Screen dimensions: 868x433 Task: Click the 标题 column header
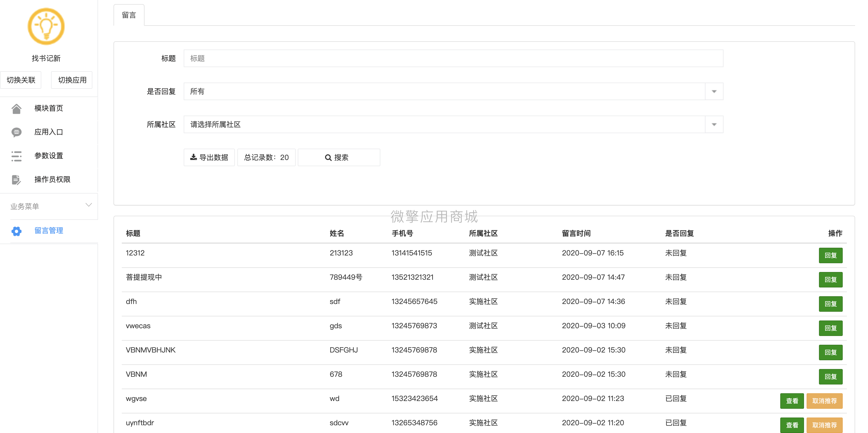[x=133, y=233]
